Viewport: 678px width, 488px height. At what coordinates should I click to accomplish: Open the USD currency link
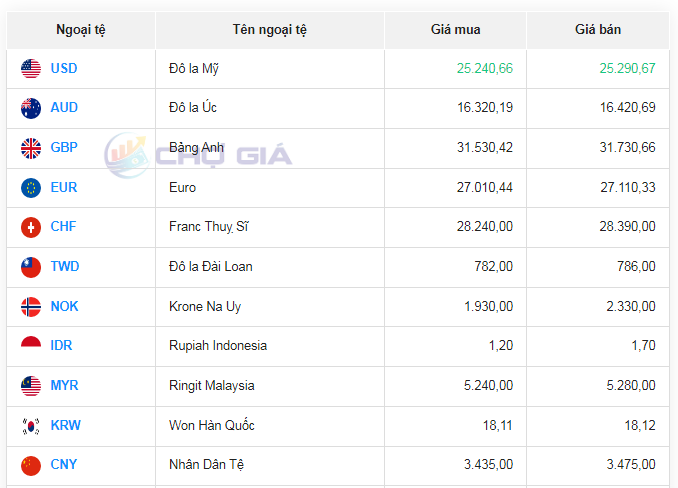click(x=64, y=69)
